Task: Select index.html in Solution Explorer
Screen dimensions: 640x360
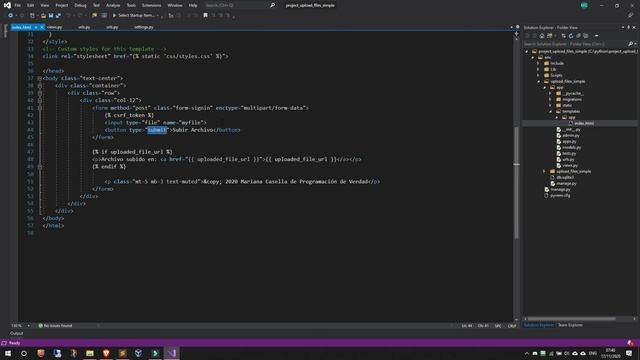Action: click(584, 123)
